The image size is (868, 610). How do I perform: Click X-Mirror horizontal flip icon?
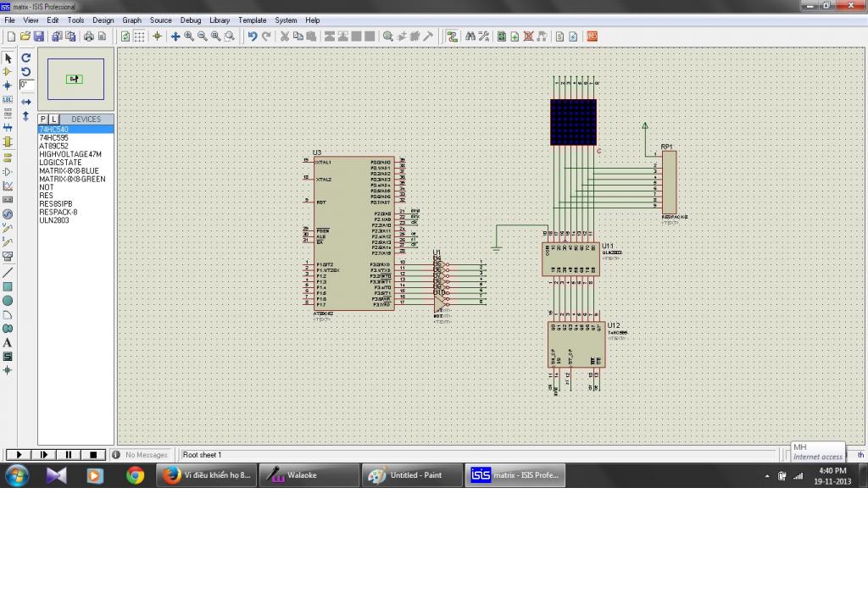click(x=25, y=102)
